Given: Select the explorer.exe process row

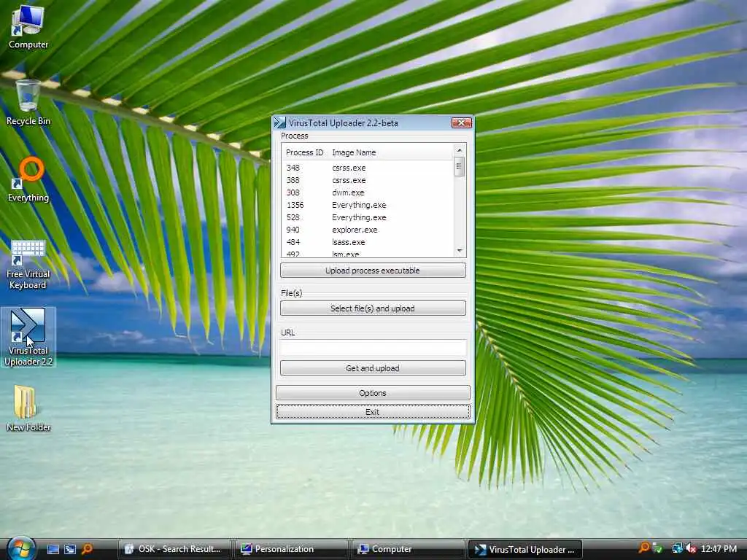Looking at the screenshot, I should [368, 230].
